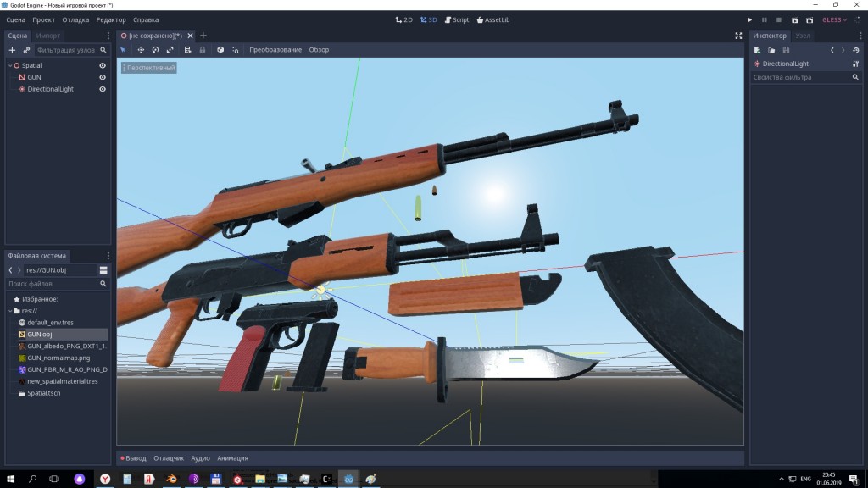Hide the GUN node in the scene tree
The width and height of the screenshot is (868, 488).
(x=103, y=77)
